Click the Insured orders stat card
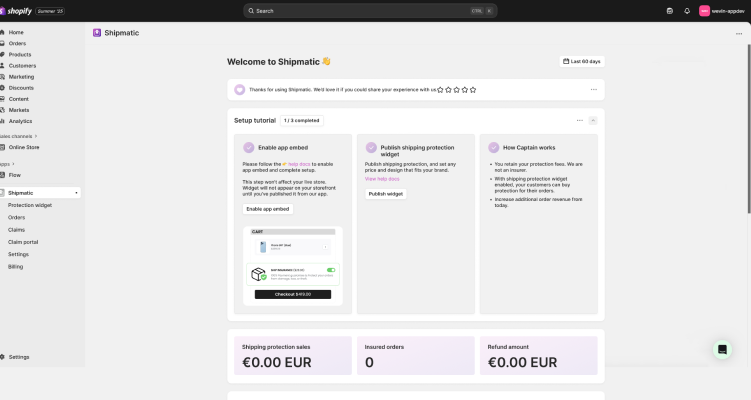Image resolution: width=751 pixels, height=400 pixels. click(416, 355)
